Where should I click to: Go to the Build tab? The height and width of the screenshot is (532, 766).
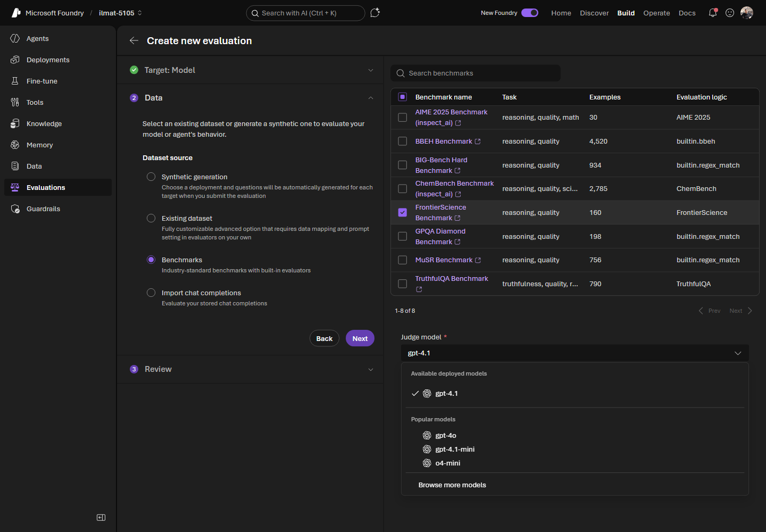tap(626, 13)
